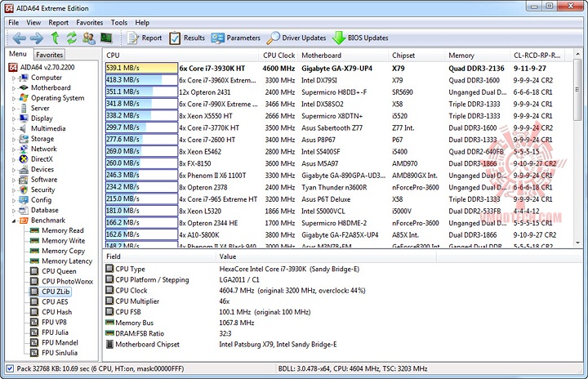The height and width of the screenshot is (379, 588).
Task: Click the monitor diagnostics toolbar icon
Action: click(x=106, y=38)
